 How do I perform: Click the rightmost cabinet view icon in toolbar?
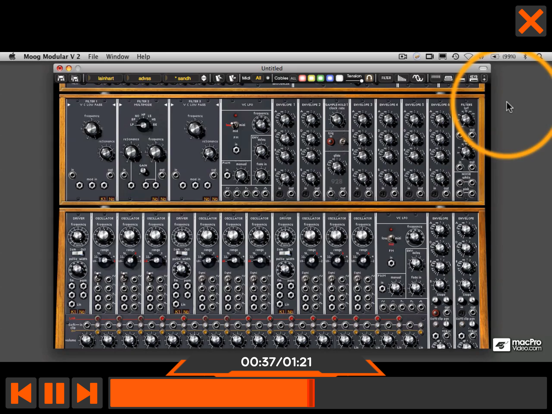pyautogui.click(x=473, y=78)
